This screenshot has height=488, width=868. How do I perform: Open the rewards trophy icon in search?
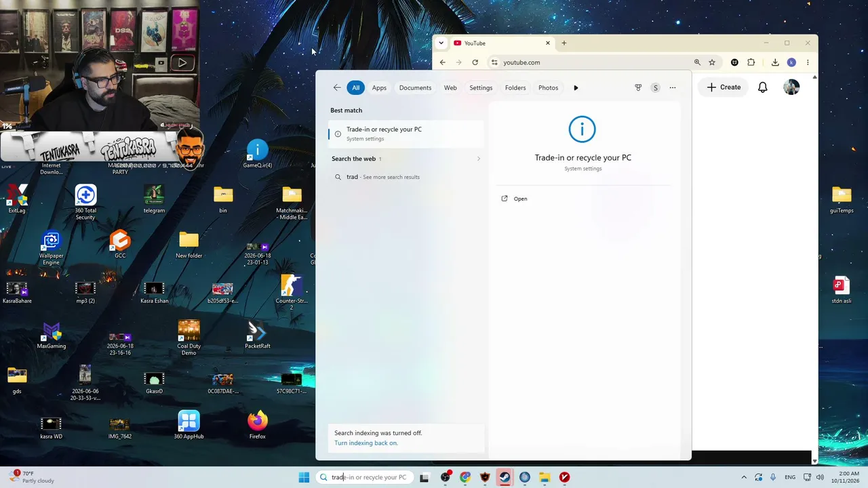click(638, 87)
